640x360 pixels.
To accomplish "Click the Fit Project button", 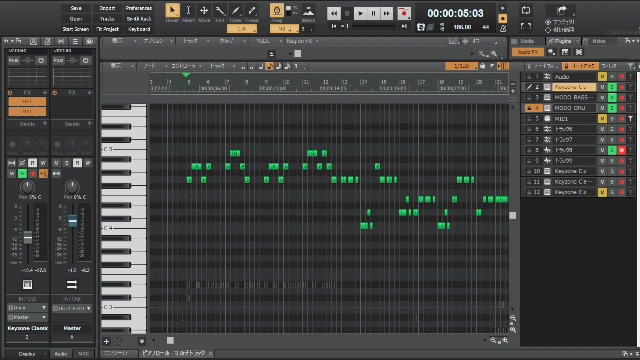I will [x=107, y=29].
